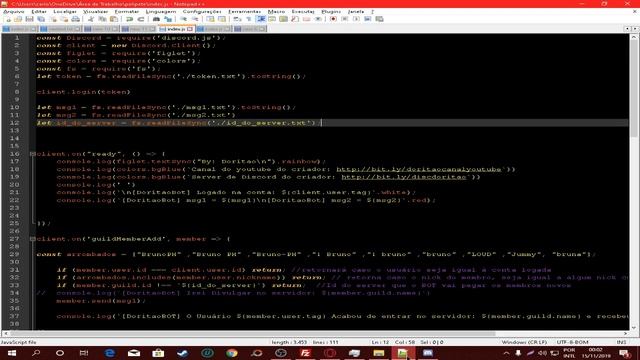Click the Run macro multiple times icon

point(367,19)
